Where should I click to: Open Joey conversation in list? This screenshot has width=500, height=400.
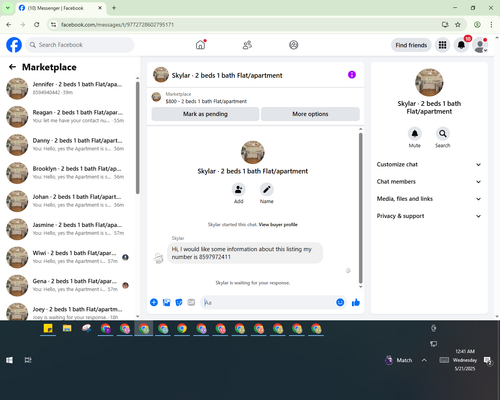pyautogui.click(x=68, y=312)
